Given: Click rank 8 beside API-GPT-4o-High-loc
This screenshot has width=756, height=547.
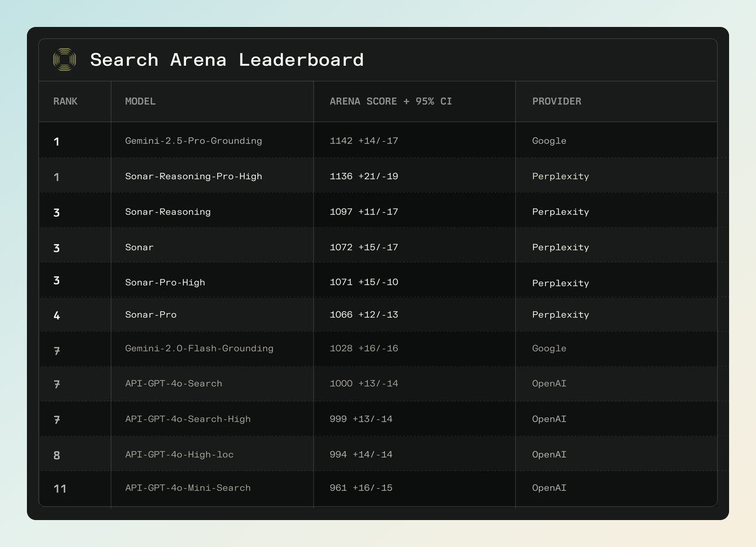Looking at the screenshot, I should click(x=56, y=456).
